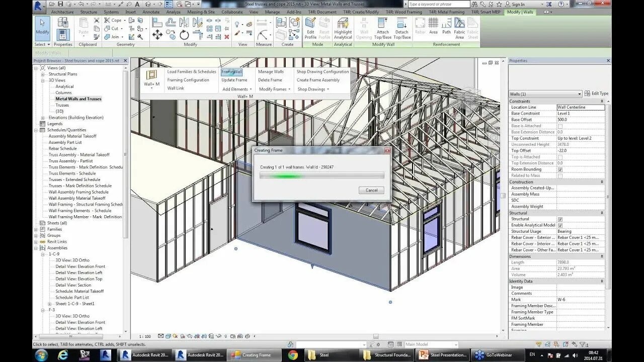Select Area reinforcement tool

[433, 26]
